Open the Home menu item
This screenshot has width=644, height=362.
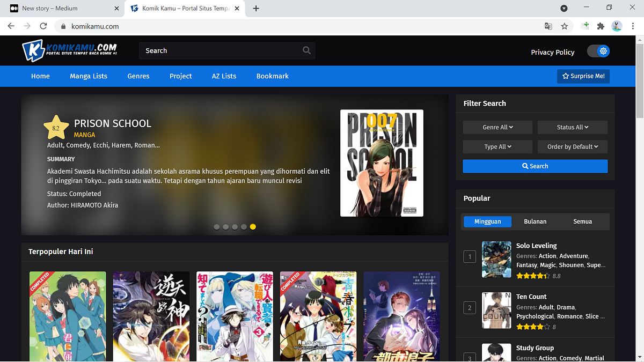pos(40,76)
